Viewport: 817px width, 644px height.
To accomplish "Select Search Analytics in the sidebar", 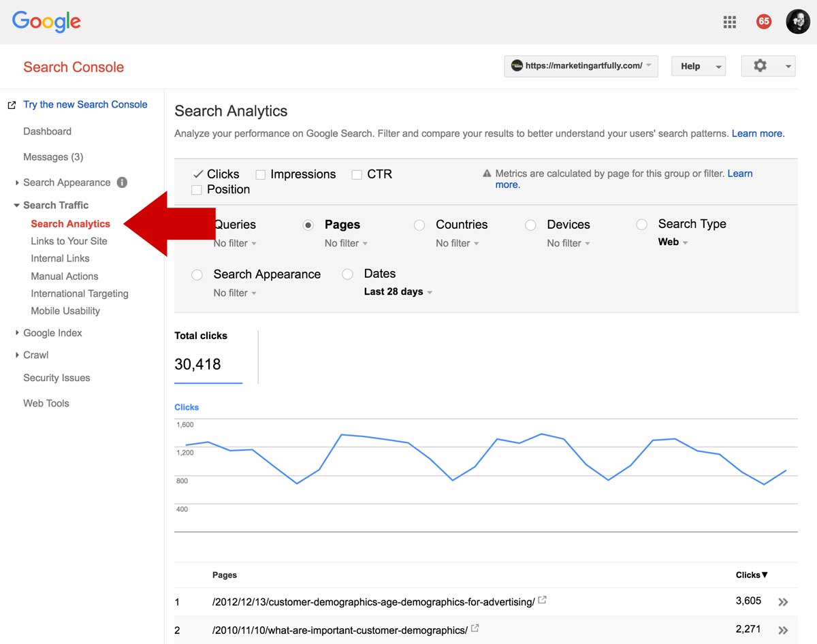I will coord(70,224).
